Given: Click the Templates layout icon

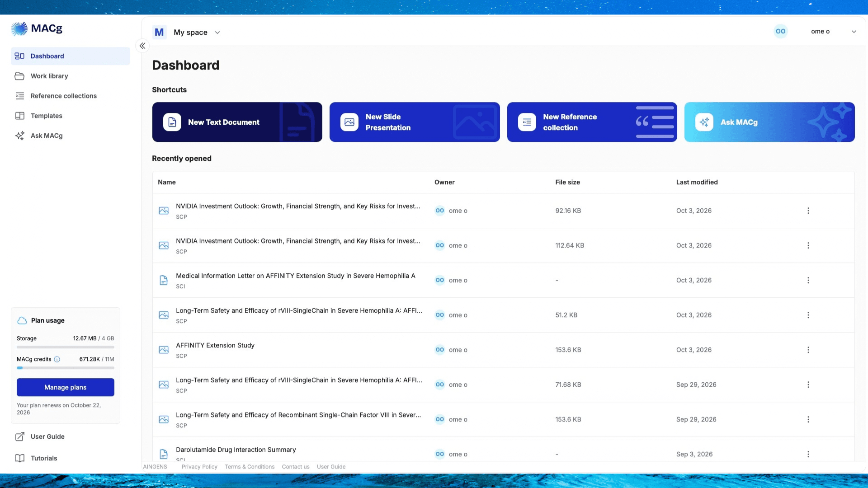Looking at the screenshot, I should point(19,116).
